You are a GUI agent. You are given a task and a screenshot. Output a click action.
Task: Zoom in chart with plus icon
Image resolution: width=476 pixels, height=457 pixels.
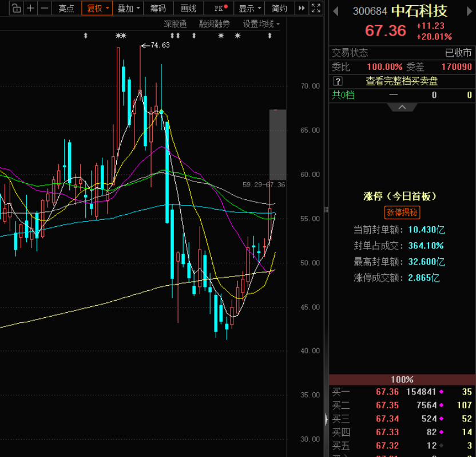point(30,8)
